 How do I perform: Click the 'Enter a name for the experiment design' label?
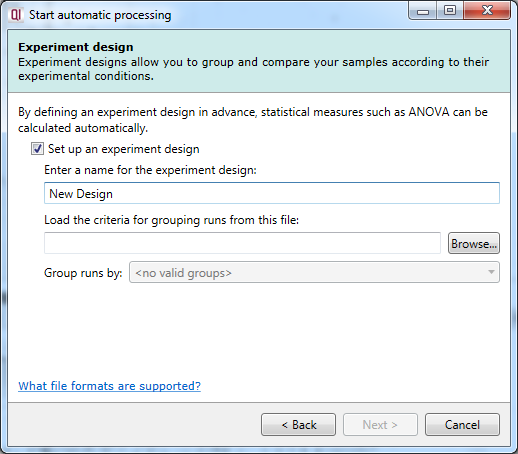[x=150, y=170]
